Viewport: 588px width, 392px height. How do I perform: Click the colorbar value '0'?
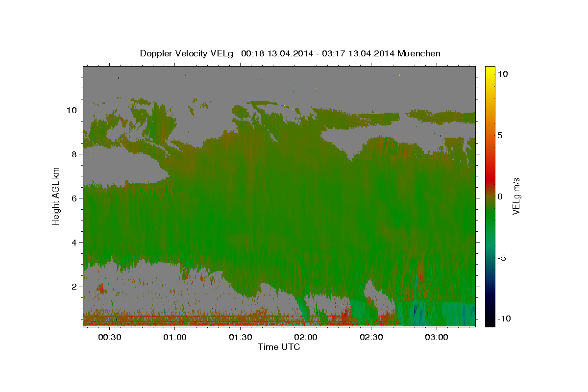coord(500,196)
